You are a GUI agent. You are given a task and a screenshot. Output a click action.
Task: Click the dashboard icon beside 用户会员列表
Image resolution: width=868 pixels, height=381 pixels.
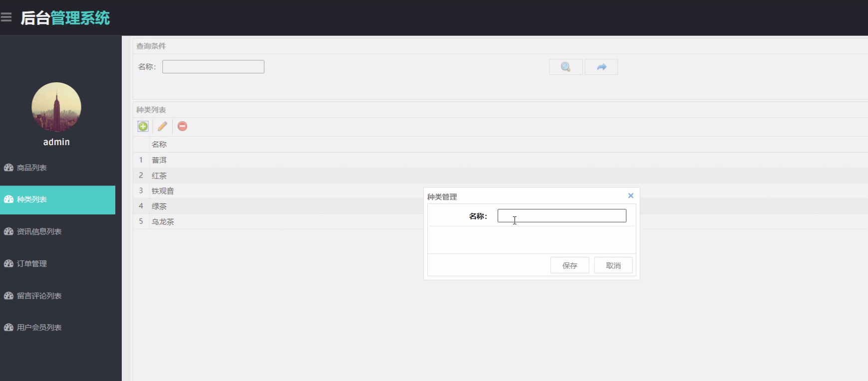pos(8,328)
